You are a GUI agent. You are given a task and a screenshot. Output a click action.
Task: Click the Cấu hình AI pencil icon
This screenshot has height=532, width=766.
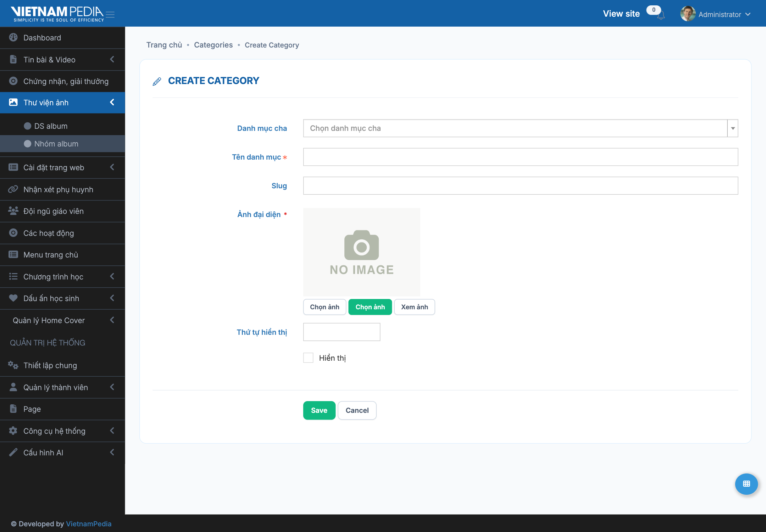13,452
